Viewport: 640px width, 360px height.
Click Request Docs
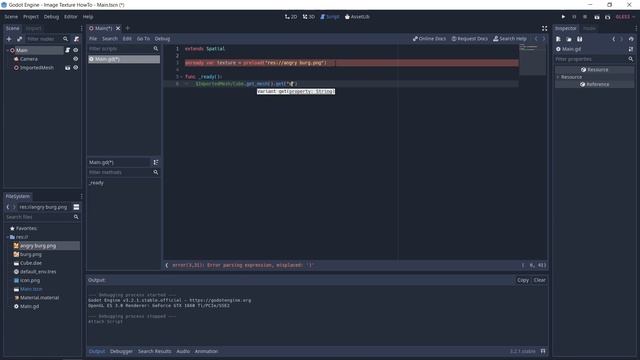(x=469, y=39)
